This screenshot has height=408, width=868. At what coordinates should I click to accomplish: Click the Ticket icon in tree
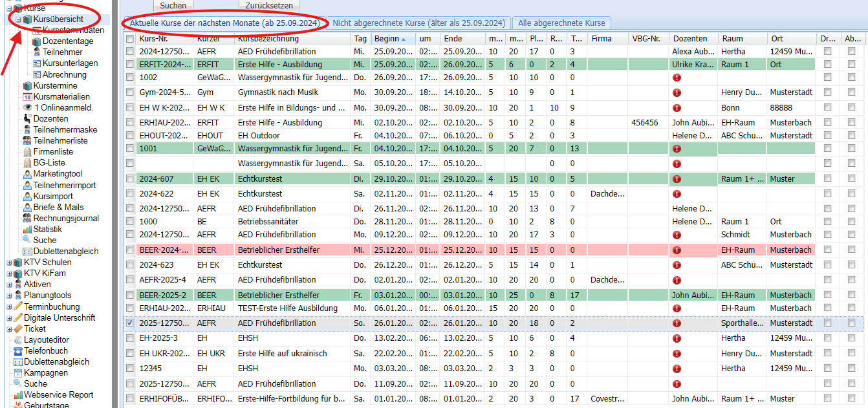[x=17, y=329]
